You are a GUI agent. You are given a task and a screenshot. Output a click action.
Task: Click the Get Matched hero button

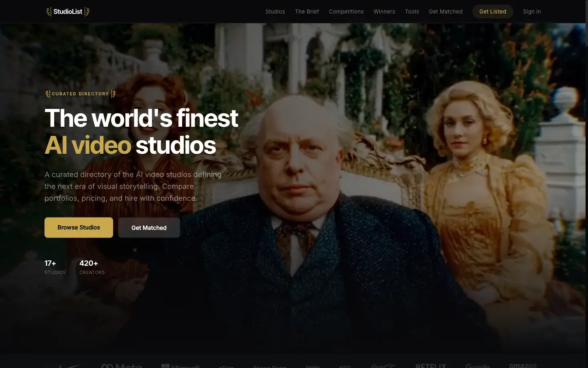pyautogui.click(x=149, y=227)
